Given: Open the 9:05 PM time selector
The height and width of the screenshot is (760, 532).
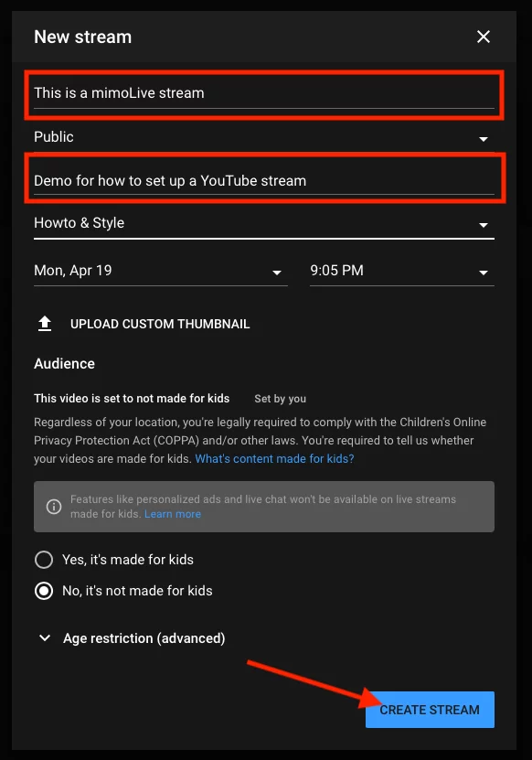Looking at the screenshot, I should click(401, 271).
